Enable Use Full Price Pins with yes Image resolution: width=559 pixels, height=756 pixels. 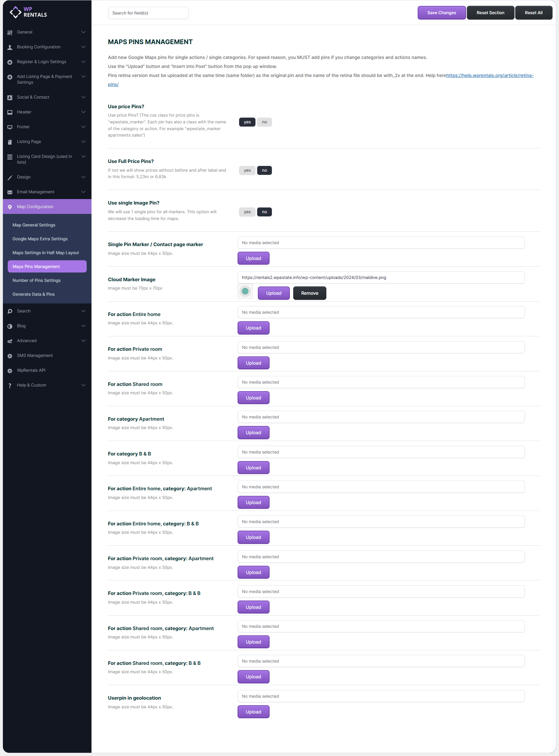pos(247,170)
